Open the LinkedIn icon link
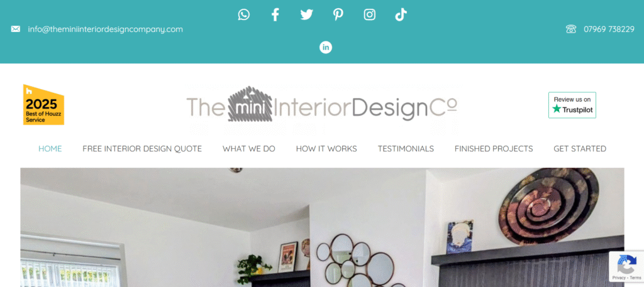Screen dimensions: 644x287 [x=326, y=47]
